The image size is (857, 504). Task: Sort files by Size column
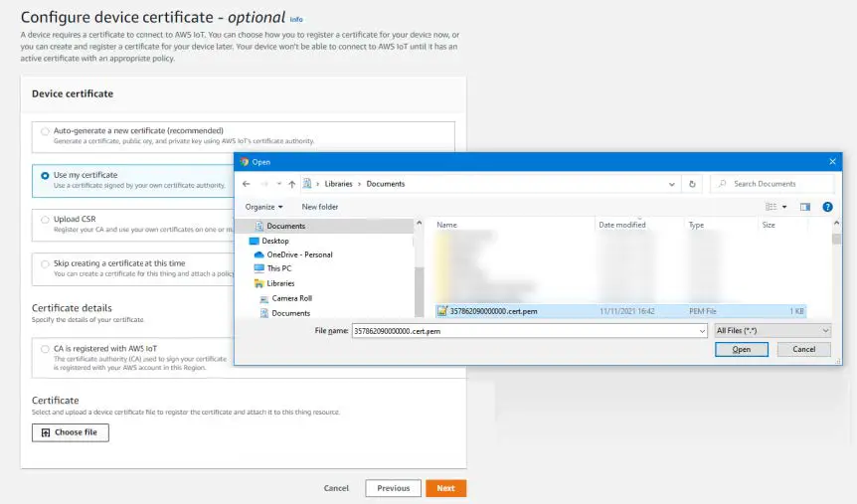click(769, 225)
